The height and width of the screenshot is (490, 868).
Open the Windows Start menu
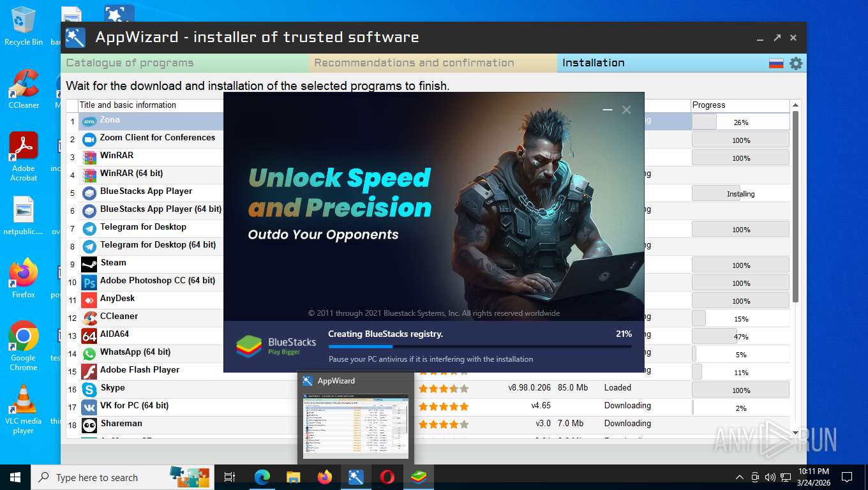pos(15,477)
